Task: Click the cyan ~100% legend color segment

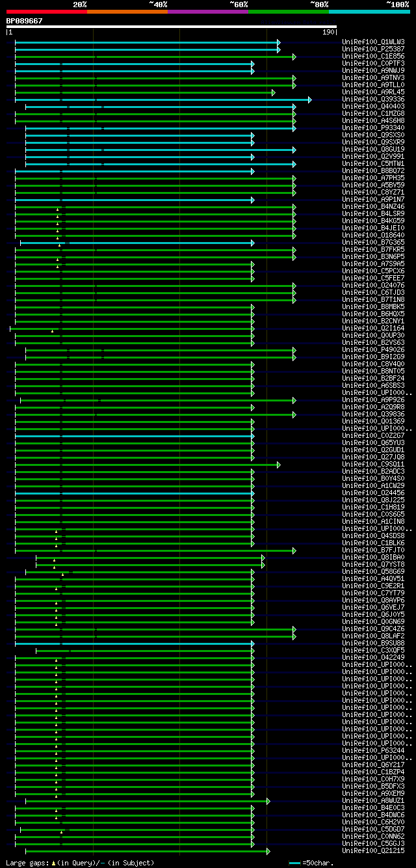Action: pyautogui.click(x=369, y=12)
